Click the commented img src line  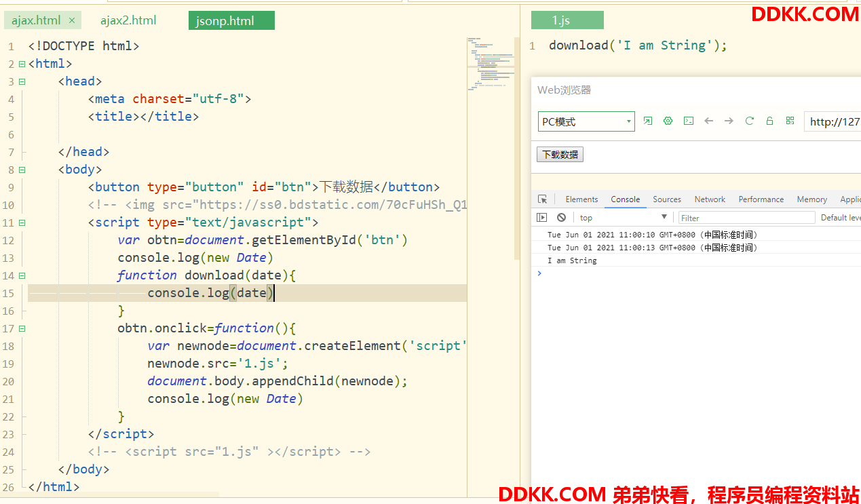(x=278, y=205)
